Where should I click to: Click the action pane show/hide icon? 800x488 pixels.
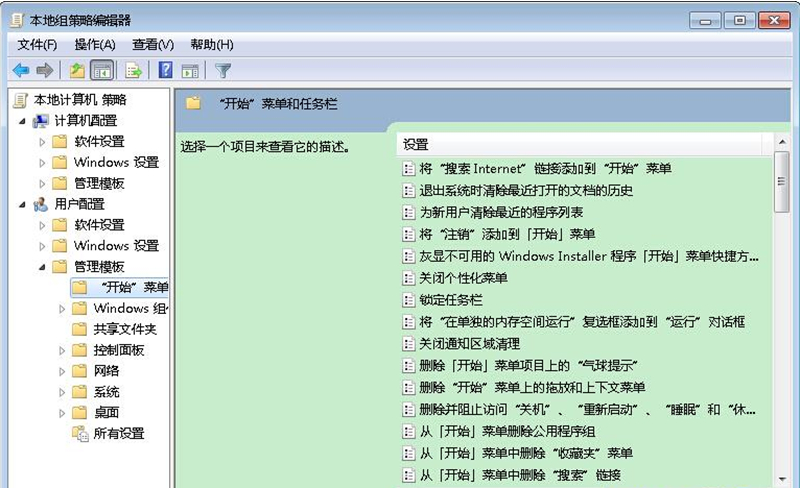click(x=190, y=71)
